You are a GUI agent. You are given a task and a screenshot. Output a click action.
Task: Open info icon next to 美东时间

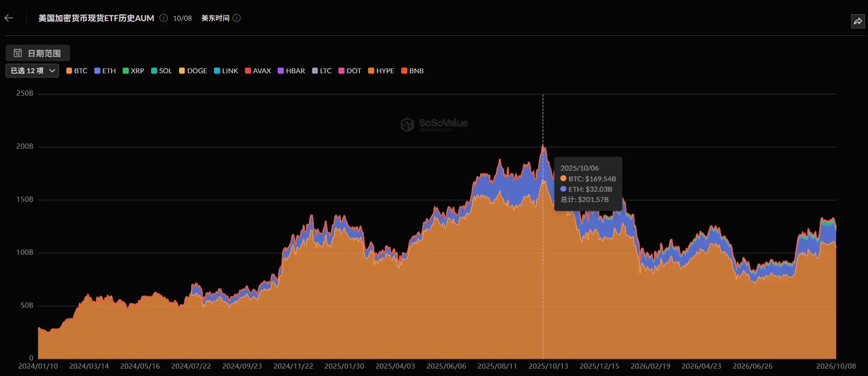pos(237,18)
